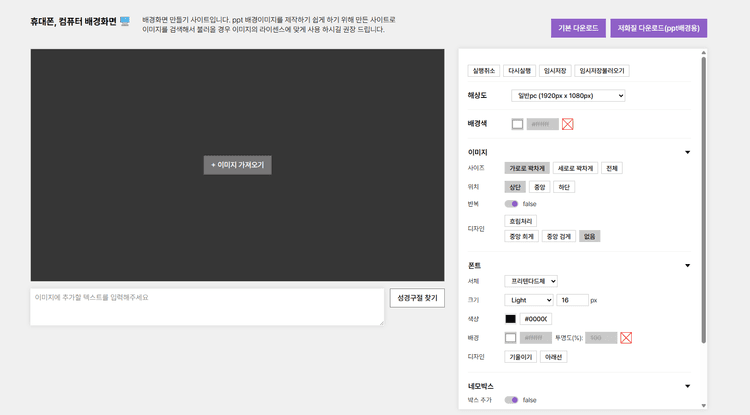The width and height of the screenshot is (750, 415).
Task: Remove font background with red X icon
Action: coord(626,338)
